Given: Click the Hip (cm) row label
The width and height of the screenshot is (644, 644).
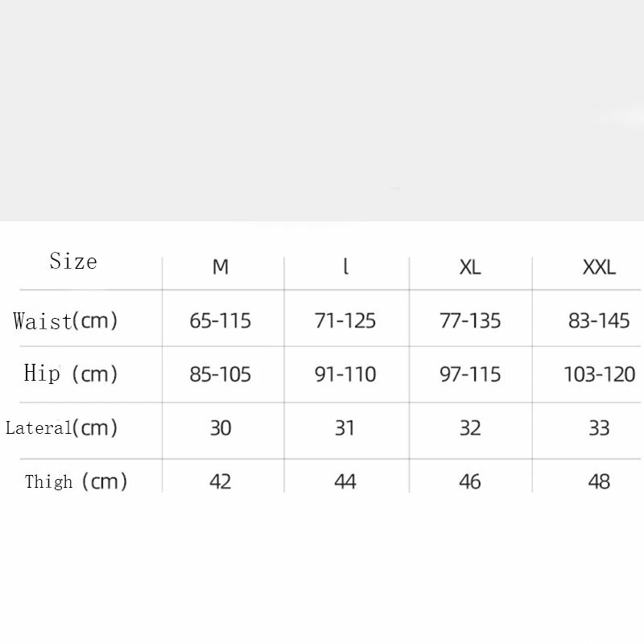Looking at the screenshot, I should (71, 374).
